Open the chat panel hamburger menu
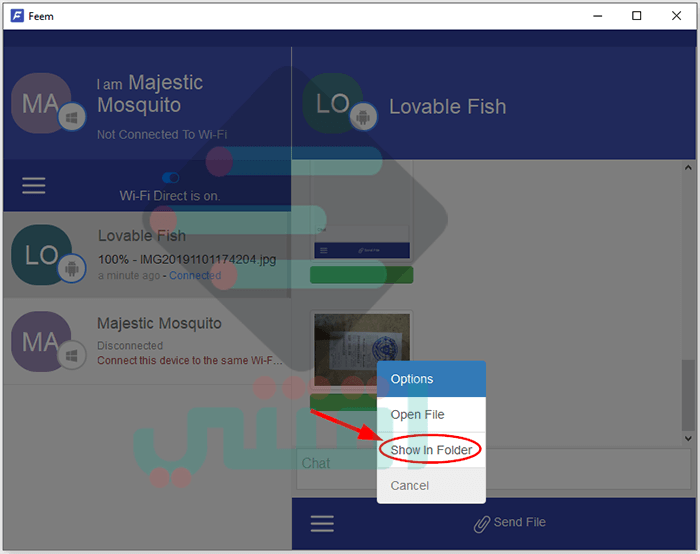The image size is (700, 554). coord(322,523)
